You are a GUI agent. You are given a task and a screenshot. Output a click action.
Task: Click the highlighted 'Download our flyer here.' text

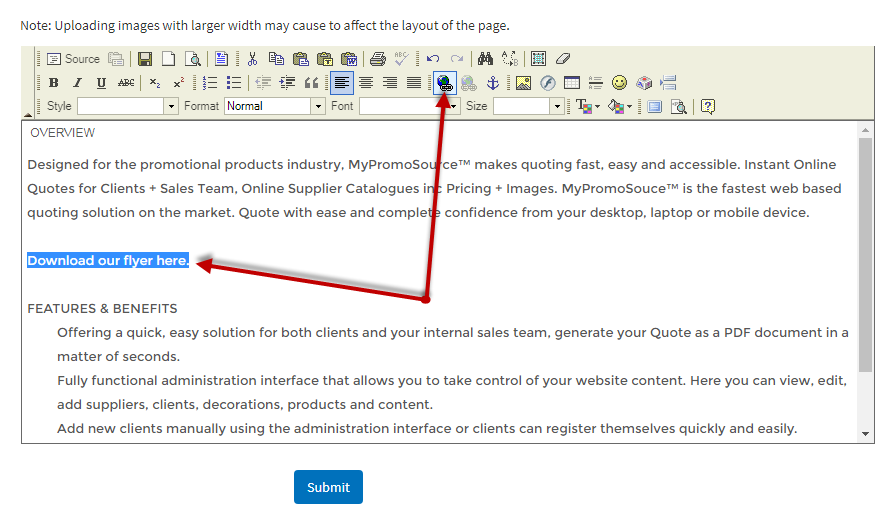pyautogui.click(x=108, y=260)
